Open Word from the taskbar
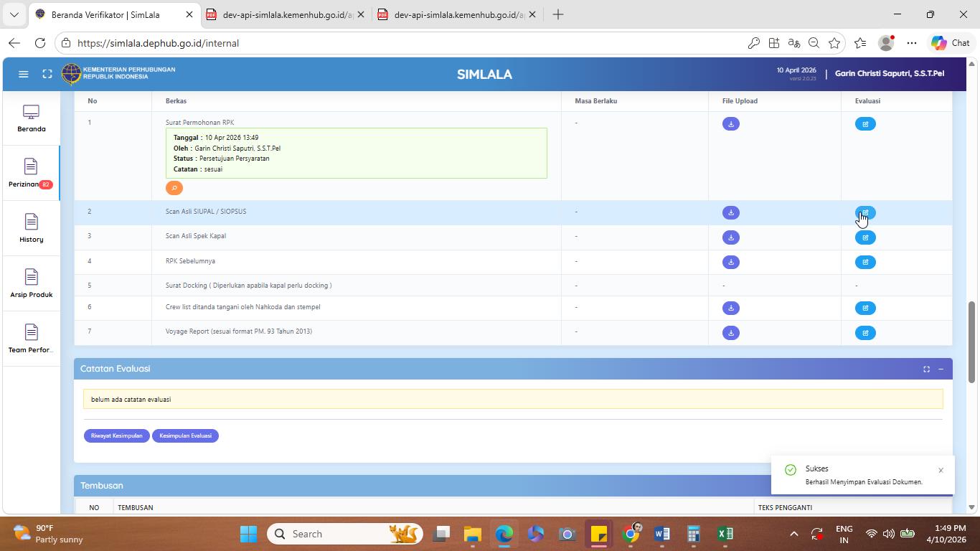Screen dimensions: 980x551 pyautogui.click(x=661, y=534)
